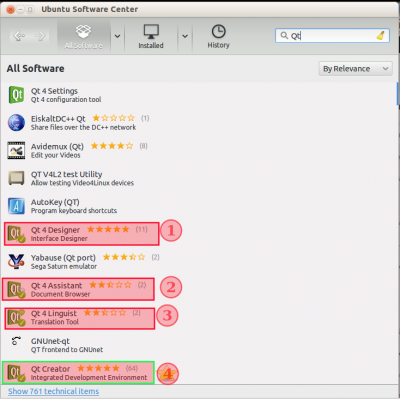Open the All Software section
The height and width of the screenshot is (399, 400).
pos(84,36)
